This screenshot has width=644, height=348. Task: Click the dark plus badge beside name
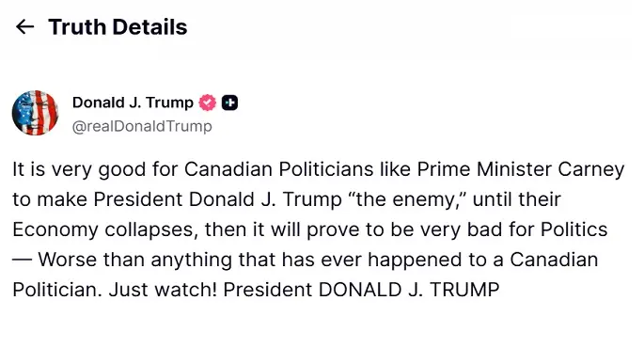(x=230, y=103)
